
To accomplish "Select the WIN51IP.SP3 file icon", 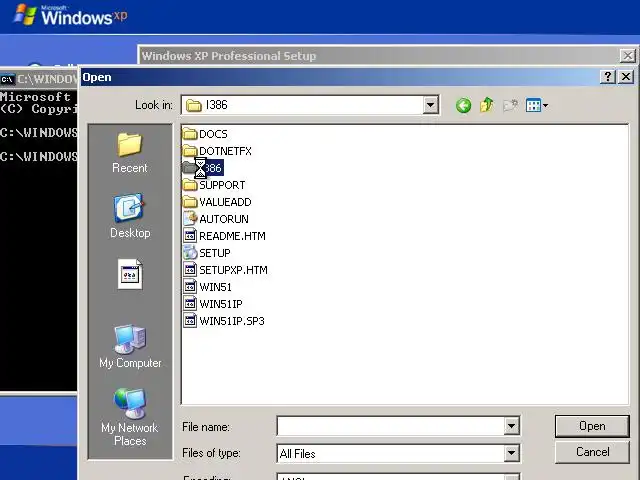I will 190,321.
